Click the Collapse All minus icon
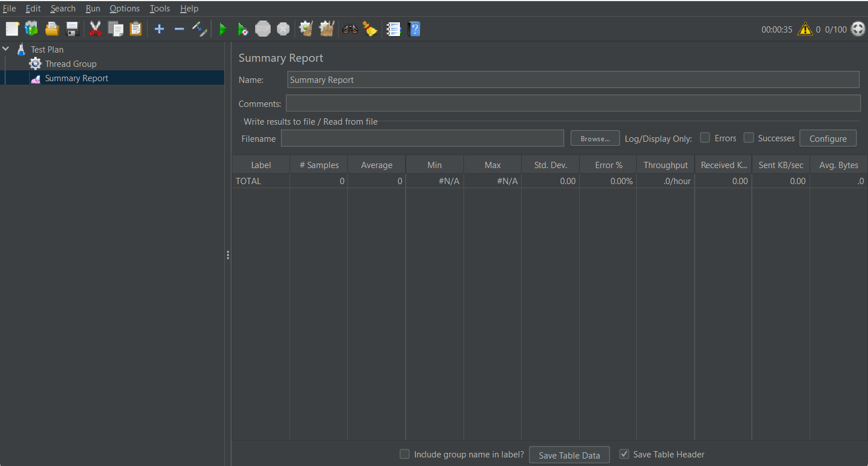 pyautogui.click(x=179, y=29)
